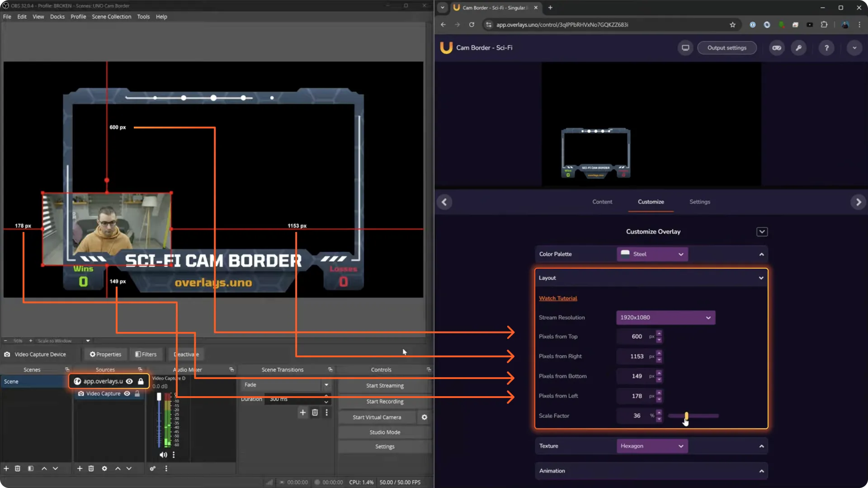Toggle visibility of app.overlays.uno source
868x488 pixels.
click(129, 381)
